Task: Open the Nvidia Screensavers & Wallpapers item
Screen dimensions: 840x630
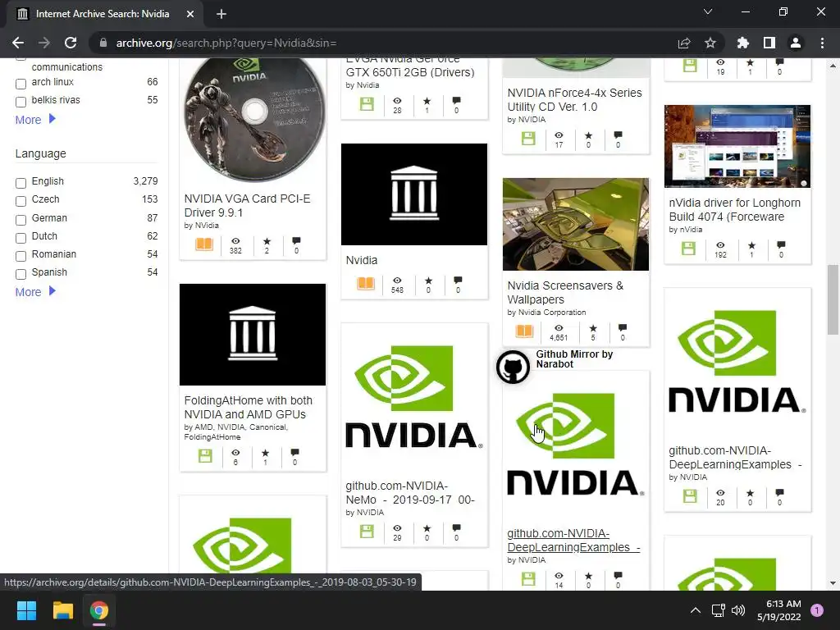Action: click(565, 293)
